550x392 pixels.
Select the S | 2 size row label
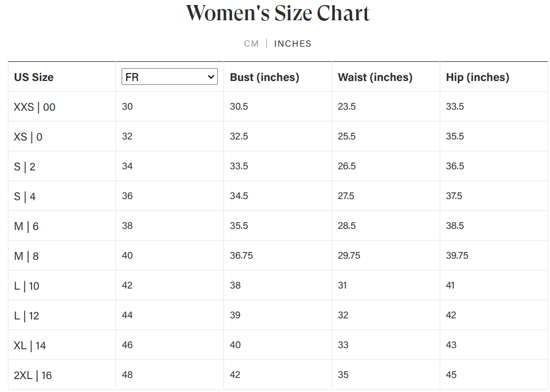pyautogui.click(x=25, y=166)
